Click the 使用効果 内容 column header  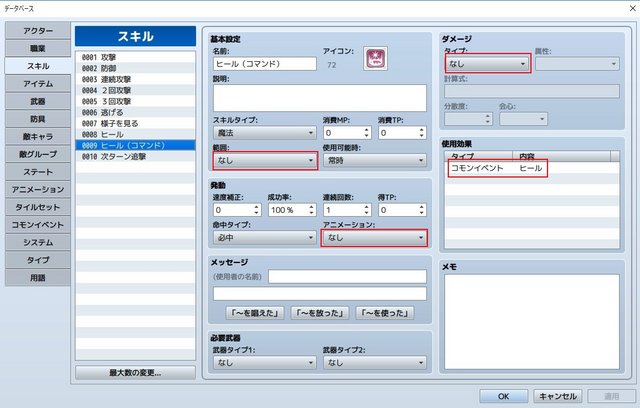562,156
